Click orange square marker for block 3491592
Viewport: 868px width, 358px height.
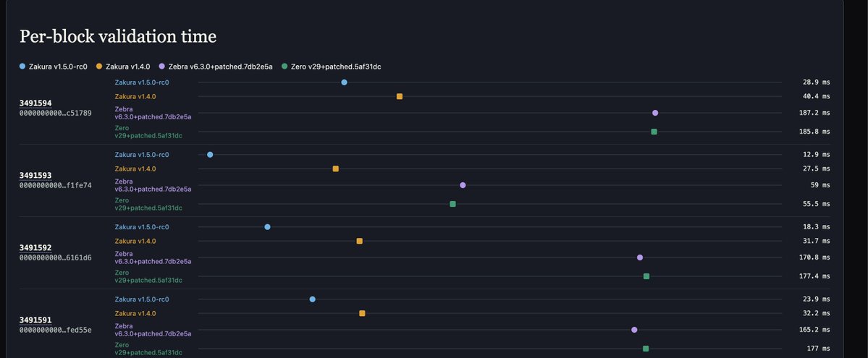360,242
